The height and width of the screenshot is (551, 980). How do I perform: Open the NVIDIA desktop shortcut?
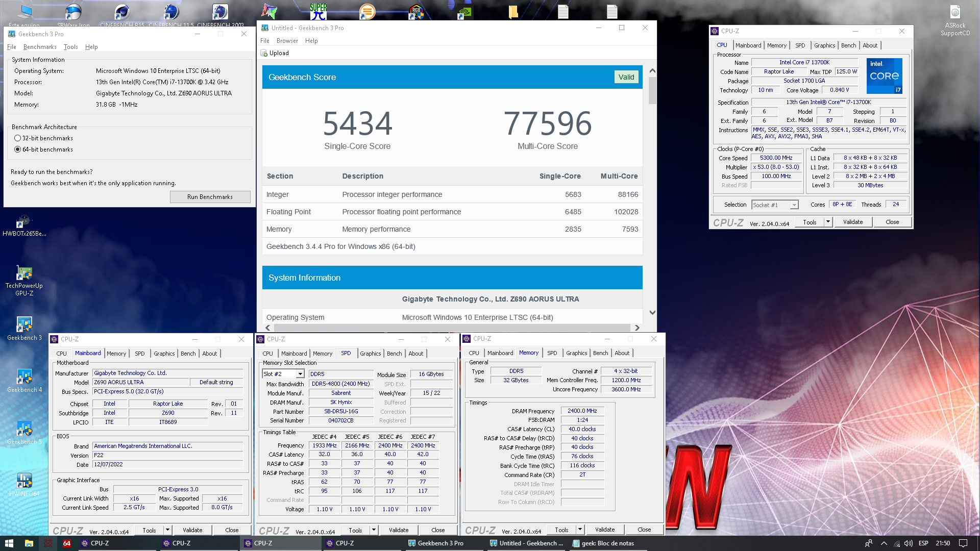(464, 11)
